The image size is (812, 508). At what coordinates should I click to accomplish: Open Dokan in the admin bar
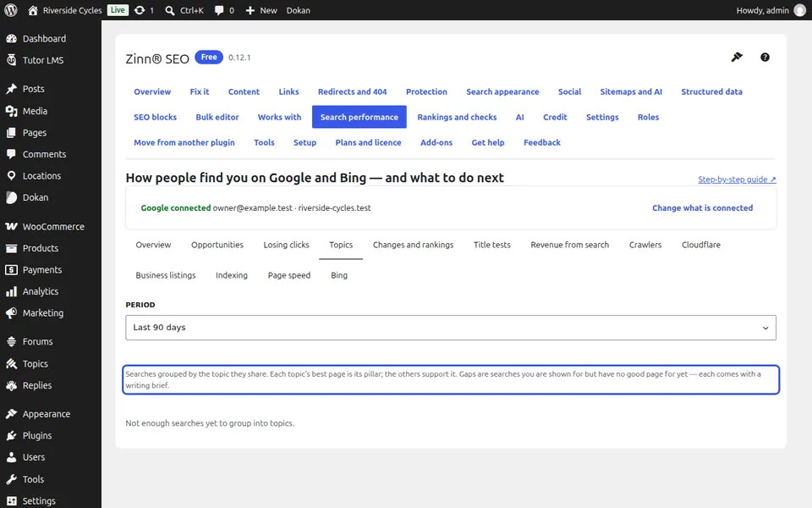click(x=299, y=10)
